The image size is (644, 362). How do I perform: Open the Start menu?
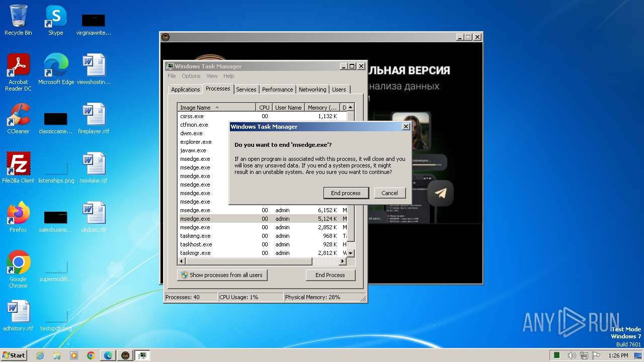[14, 355]
